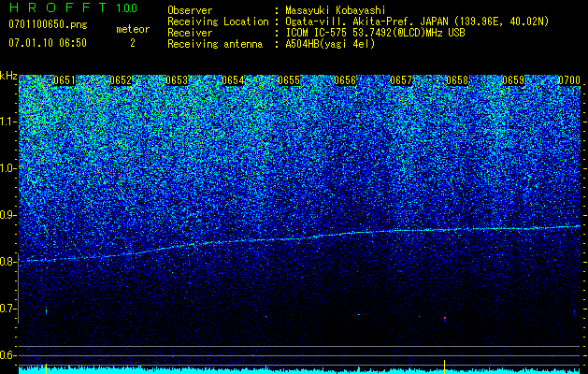This screenshot has width=588, height=374.
Task: Click the 0657 time label
Action: 401,80
